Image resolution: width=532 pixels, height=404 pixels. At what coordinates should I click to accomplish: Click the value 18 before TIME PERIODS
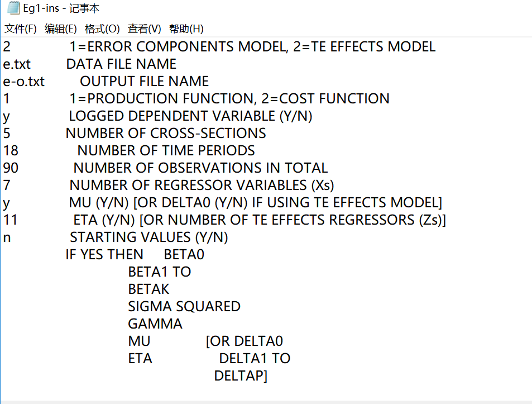11,151
